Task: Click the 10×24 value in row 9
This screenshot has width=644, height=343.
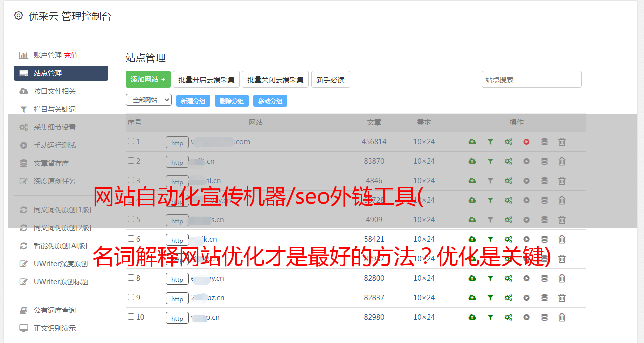Action: tap(424, 298)
